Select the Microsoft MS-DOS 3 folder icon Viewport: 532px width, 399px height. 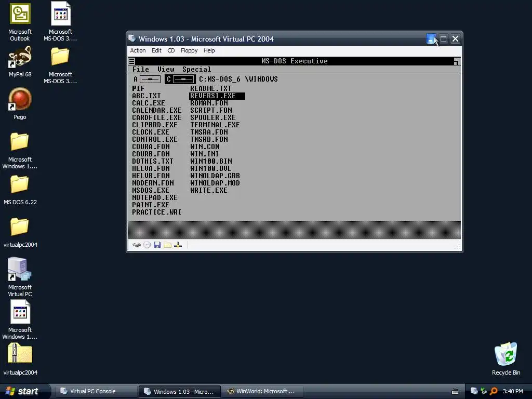(60, 65)
